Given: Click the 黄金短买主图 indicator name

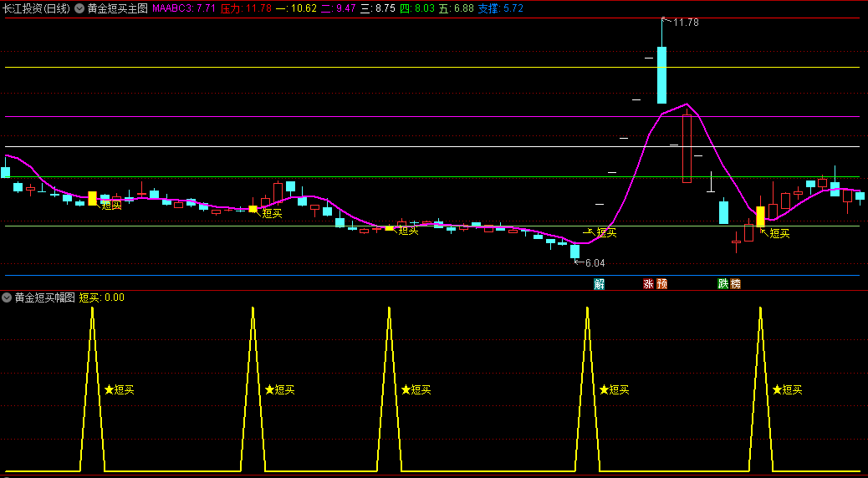Looking at the screenshot, I should tap(118, 8).
